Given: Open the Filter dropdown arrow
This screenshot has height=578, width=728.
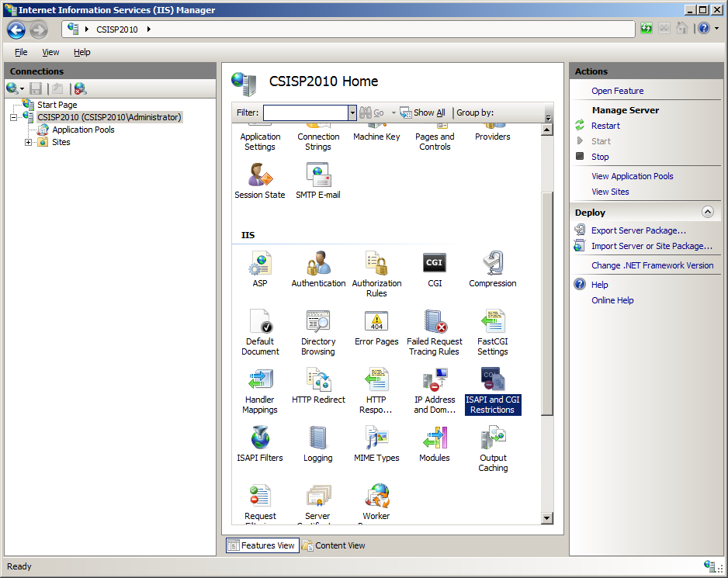Looking at the screenshot, I should (352, 113).
